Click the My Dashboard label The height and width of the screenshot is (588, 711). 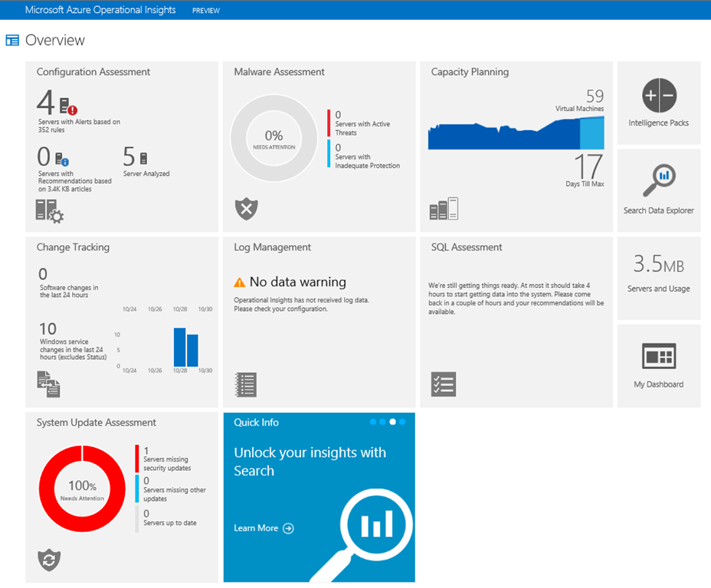[658, 384]
